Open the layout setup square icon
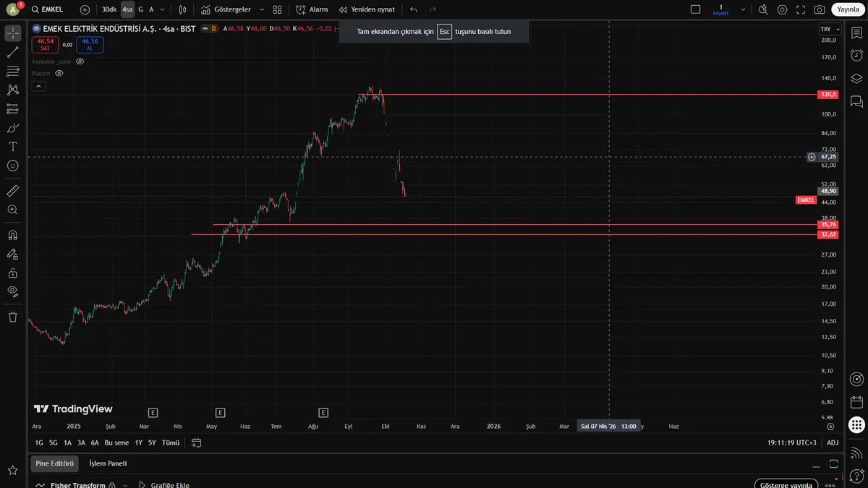868x488 pixels. [696, 9]
